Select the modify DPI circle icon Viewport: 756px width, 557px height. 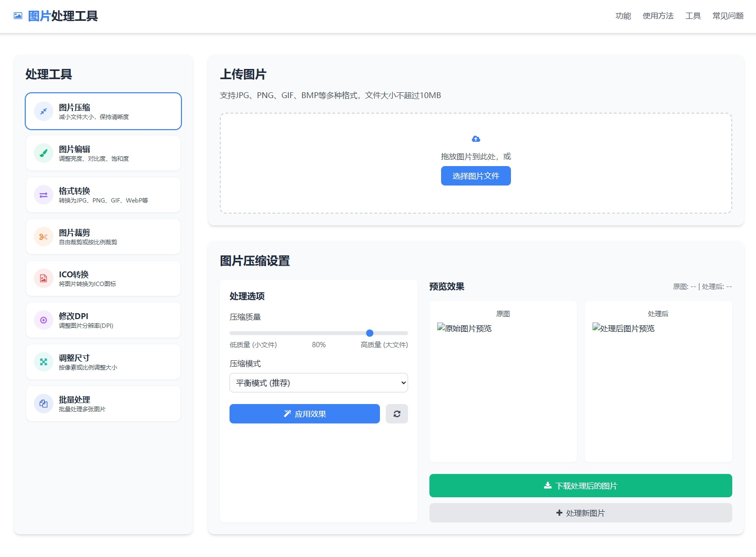point(44,320)
